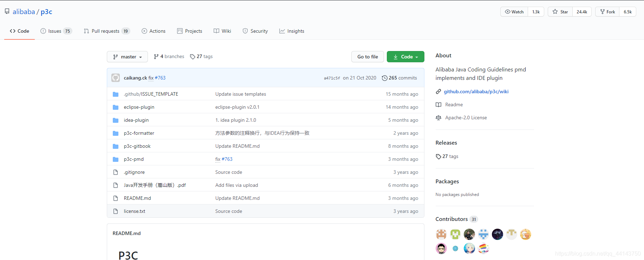The width and height of the screenshot is (644, 260).
Task: Open the Contributors 31 heading link
Action: click(456, 219)
